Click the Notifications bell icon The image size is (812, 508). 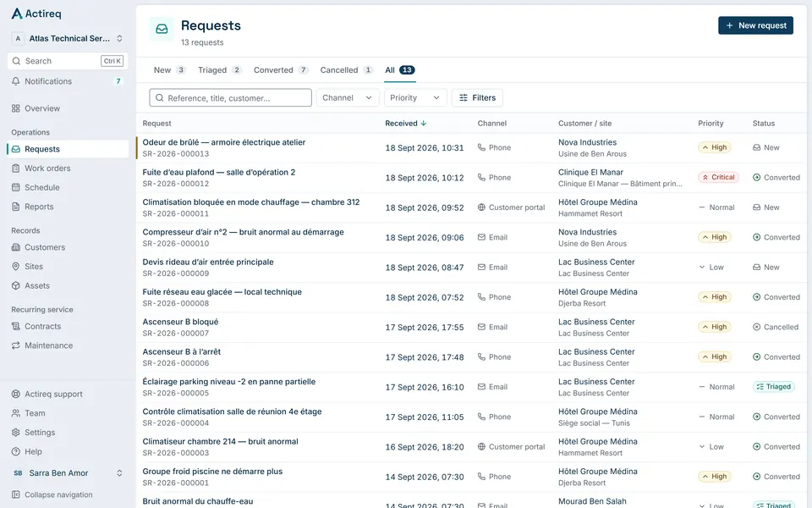pos(16,81)
